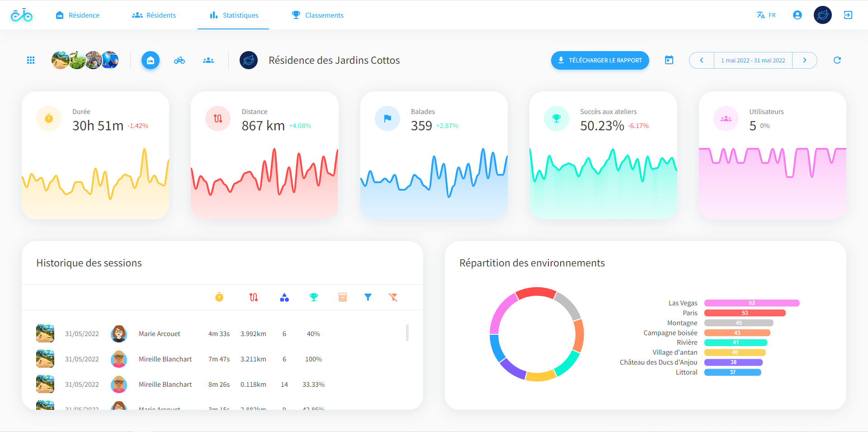Click the logout icon in the header
Screen dimensions: 868x432
tap(848, 15)
